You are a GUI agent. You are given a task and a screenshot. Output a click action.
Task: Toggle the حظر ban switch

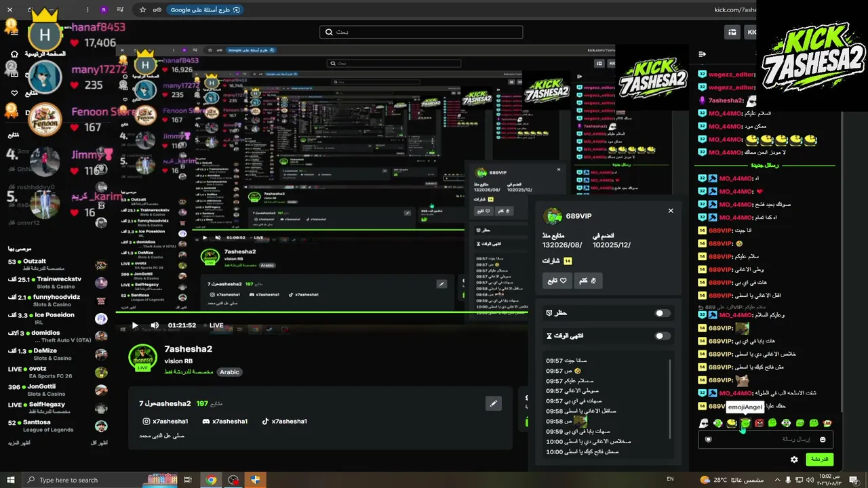click(663, 313)
